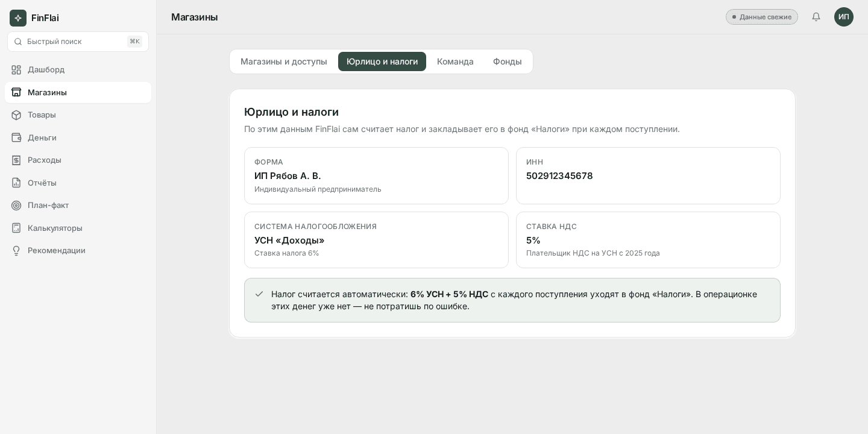Open Расходы section label

pyautogui.click(x=45, y=160)
